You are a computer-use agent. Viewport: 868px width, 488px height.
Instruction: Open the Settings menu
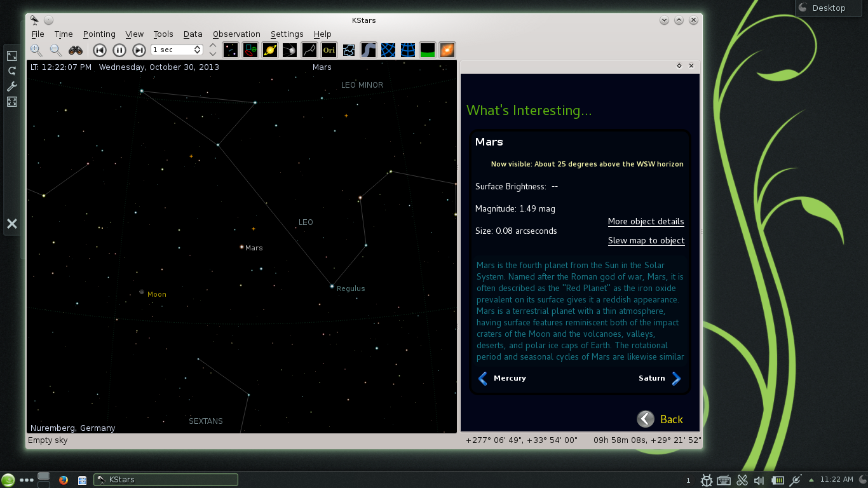pyautogui.click(x=287, y=34)
